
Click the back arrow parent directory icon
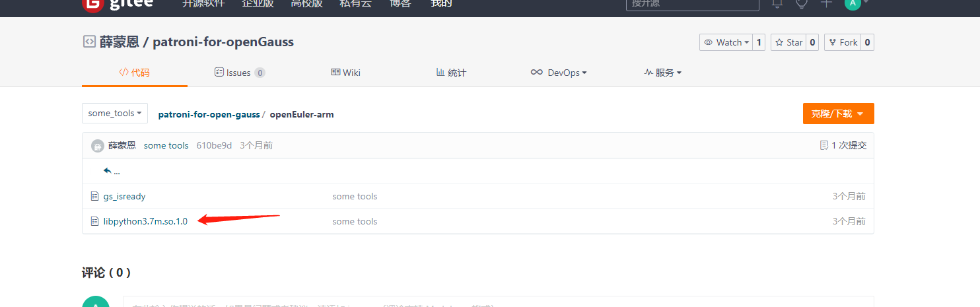click(x=108, y=171)
